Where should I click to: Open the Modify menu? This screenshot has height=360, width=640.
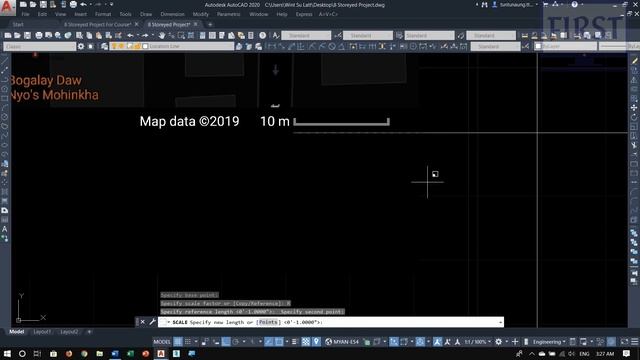coord(200,14)
